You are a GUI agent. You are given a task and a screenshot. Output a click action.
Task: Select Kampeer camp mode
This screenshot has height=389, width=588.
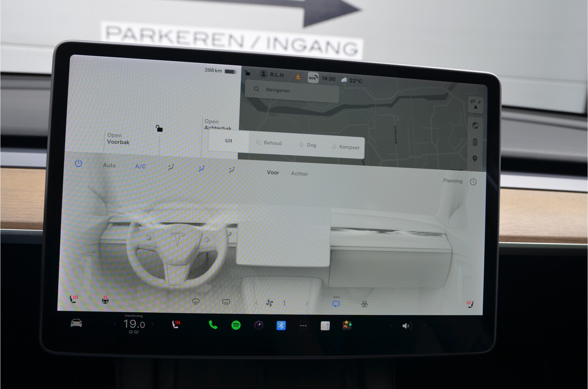tap(346, 147)
